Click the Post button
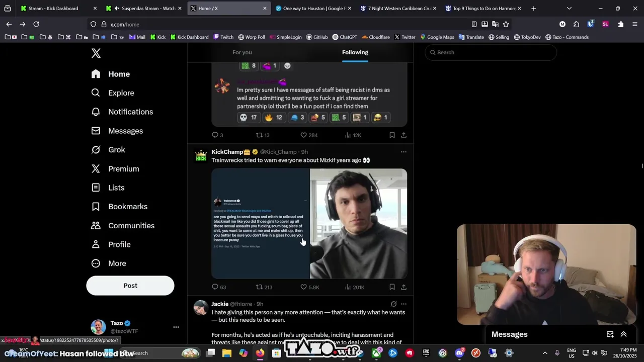 (130, 286)
